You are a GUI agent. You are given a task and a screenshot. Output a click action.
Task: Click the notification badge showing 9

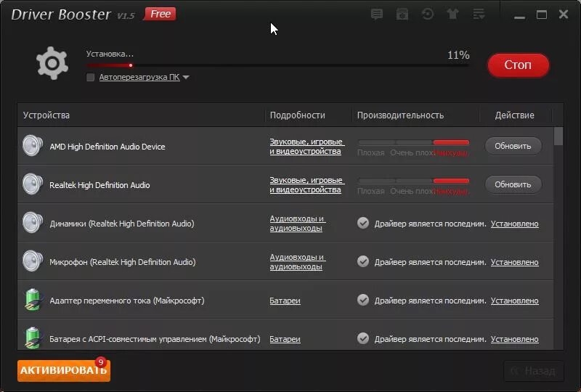(100, 362)
